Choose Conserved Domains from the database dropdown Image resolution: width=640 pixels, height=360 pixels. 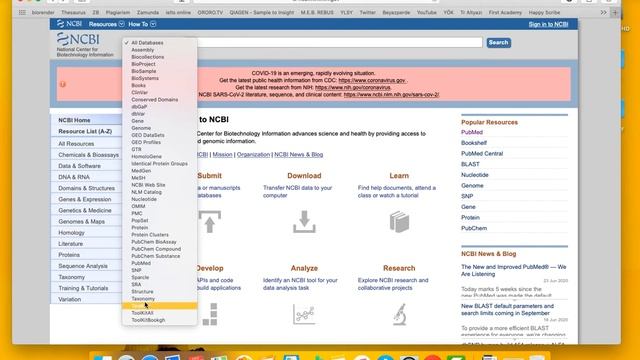pyautogui.click(x=154, y=100)
